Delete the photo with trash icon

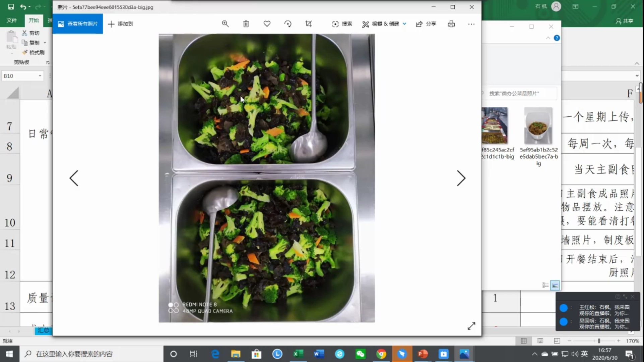coord(246,24)
